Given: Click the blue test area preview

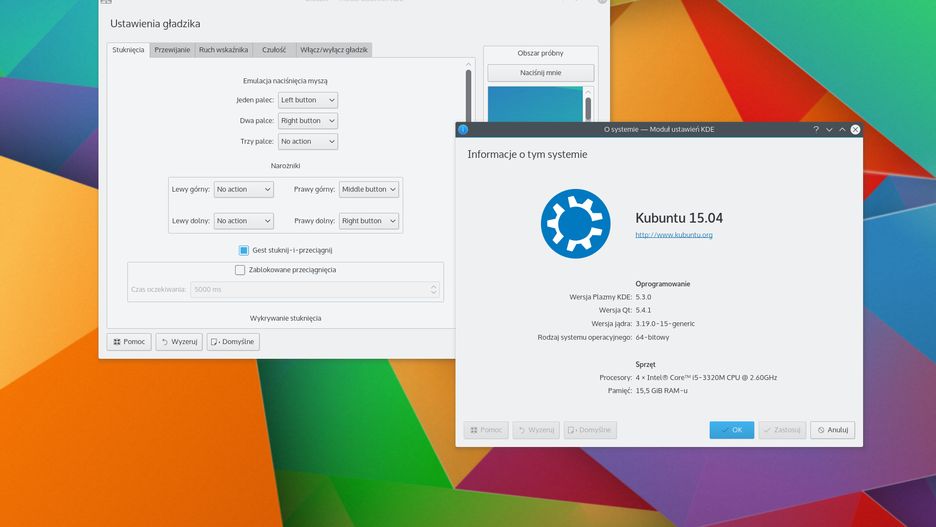Looking at the screenshot, I should [x=535, y=104].
